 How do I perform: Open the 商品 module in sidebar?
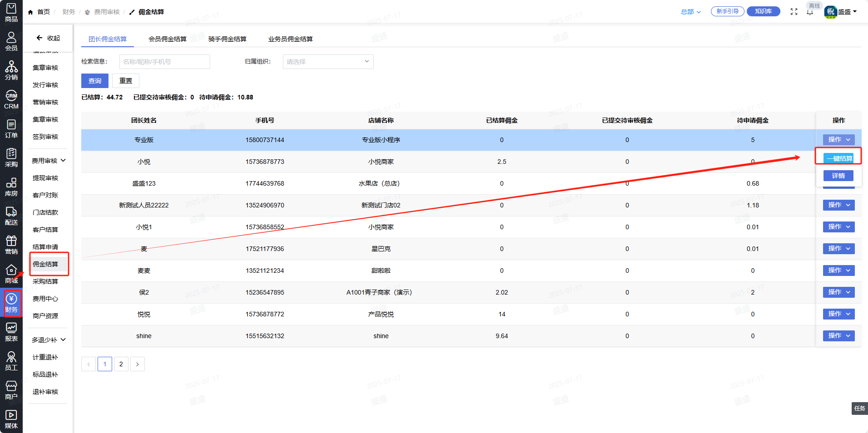tap(11, 12)
